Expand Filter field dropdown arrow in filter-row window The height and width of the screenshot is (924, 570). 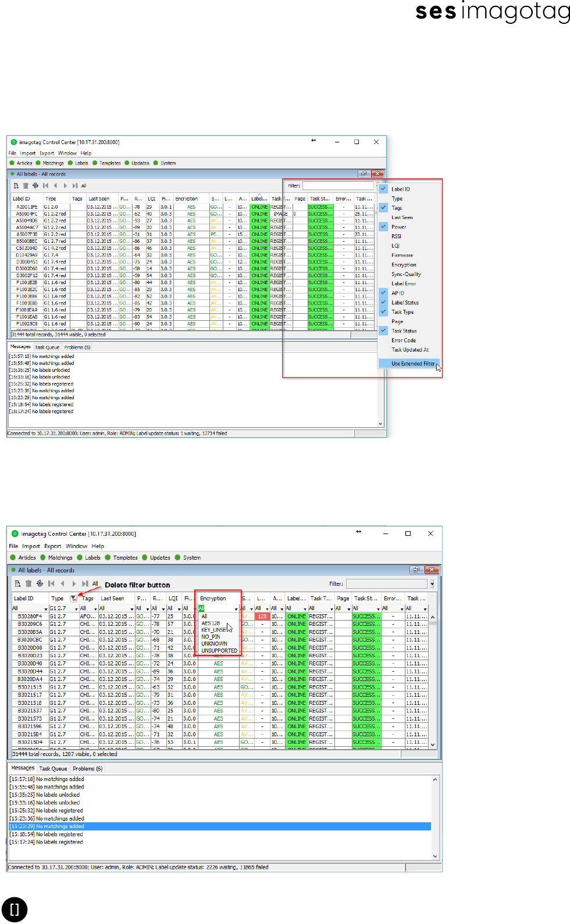coord(432,584)
